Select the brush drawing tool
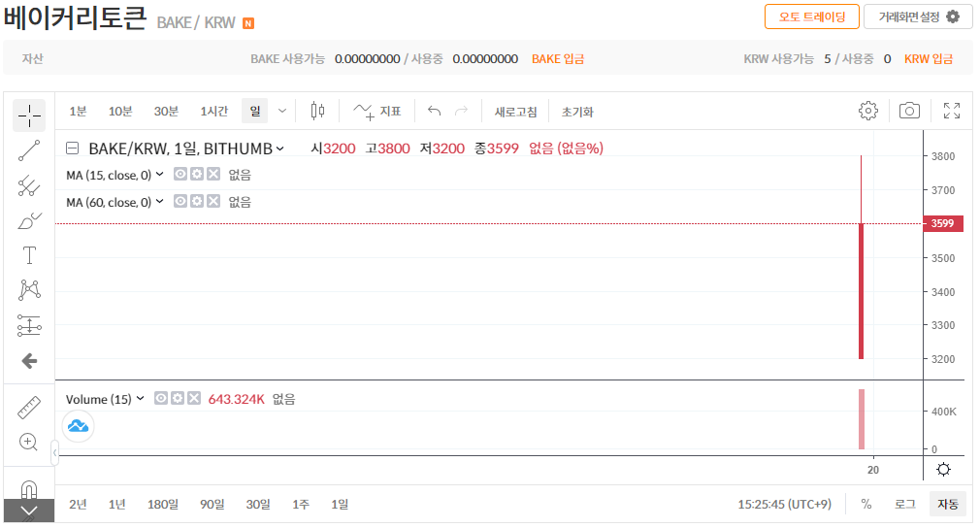The width and height of the screenshot is (980, 528). click(29, 220)
